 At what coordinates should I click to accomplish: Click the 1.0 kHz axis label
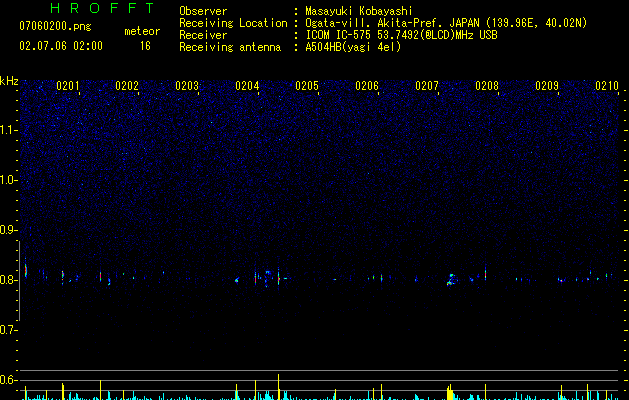click(8, 180)
